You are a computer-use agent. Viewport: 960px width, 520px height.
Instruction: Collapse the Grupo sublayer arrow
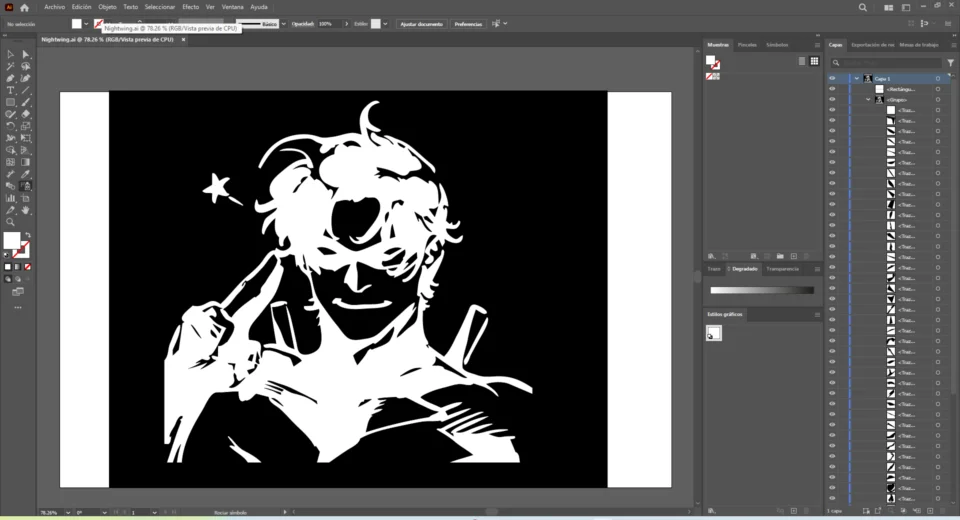(x=868, y=99)
